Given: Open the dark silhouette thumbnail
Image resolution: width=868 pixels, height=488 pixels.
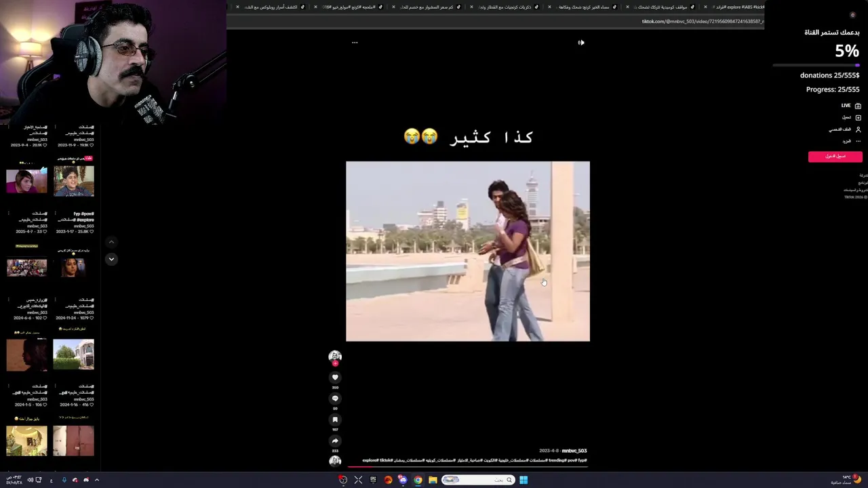Looking at the screenshot, I should pos(26,354).
